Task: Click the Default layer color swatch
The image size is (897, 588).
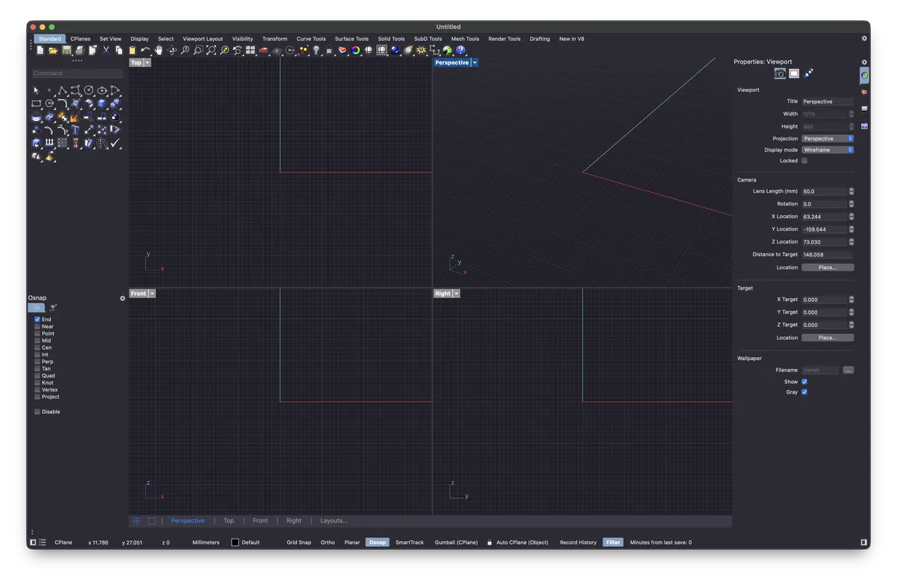Action: [x=235, y=542]
